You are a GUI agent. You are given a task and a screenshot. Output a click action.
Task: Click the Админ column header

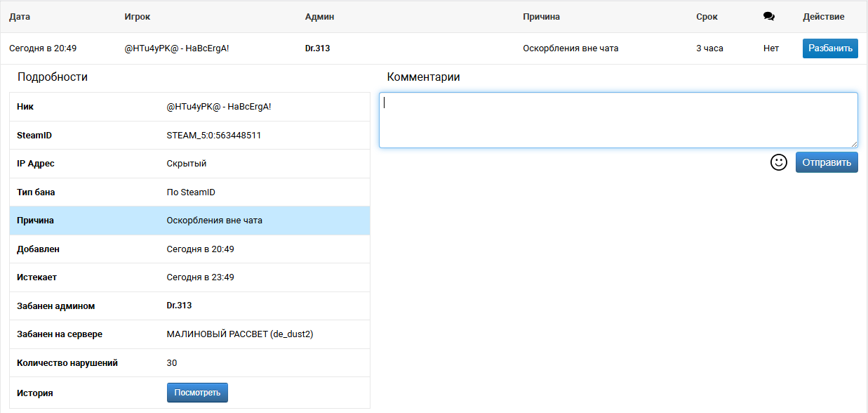tap(319, 17)
